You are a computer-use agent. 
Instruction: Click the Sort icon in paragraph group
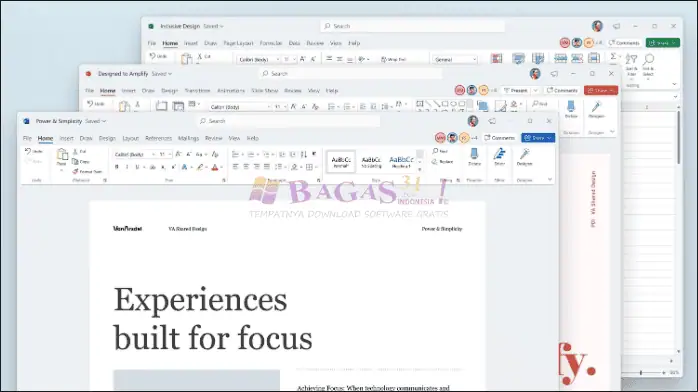[304, 154]
